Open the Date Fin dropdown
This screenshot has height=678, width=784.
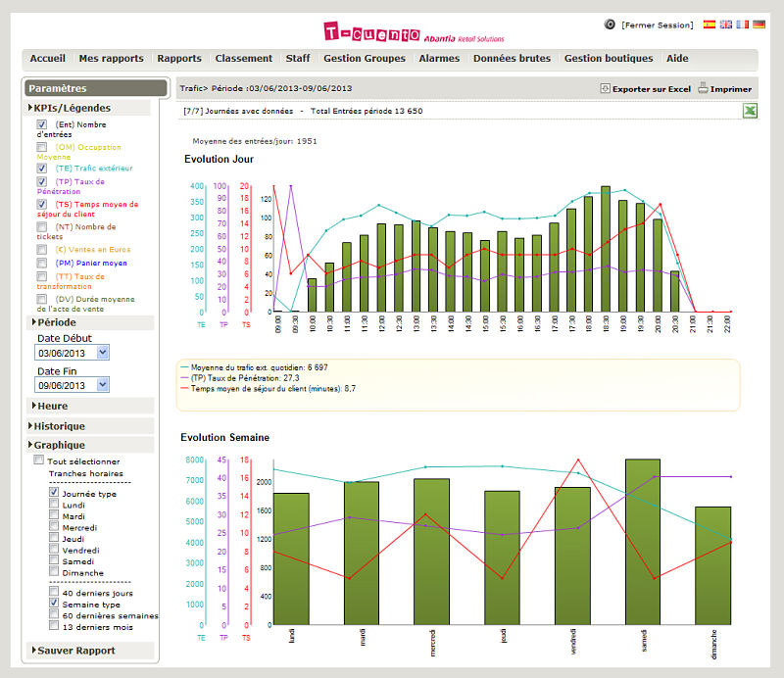pyautogui.click(x=103, y=385)
